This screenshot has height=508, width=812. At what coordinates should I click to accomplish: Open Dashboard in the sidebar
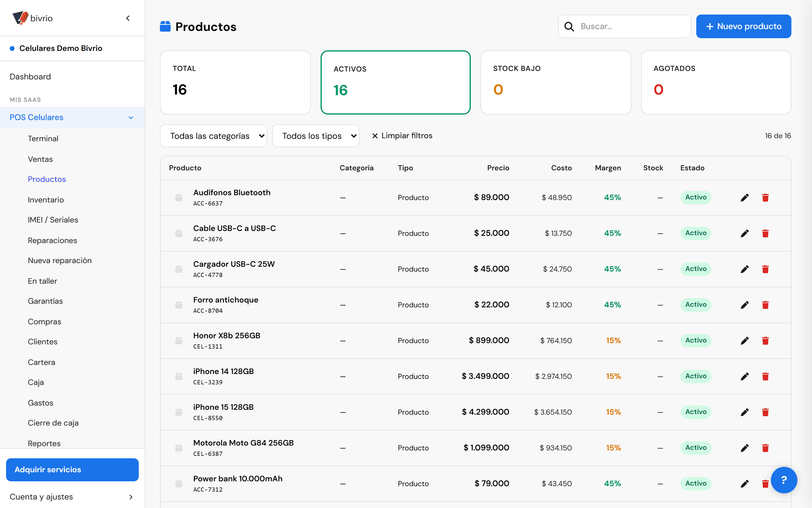coord(30,77)
